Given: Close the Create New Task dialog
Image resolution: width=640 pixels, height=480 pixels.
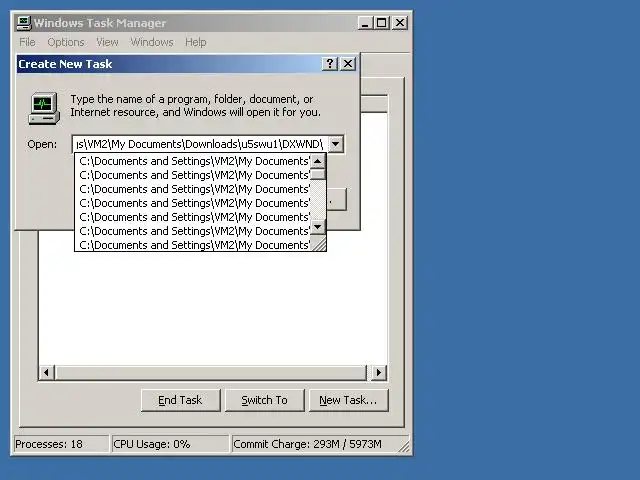Looking at the screenshot, I should (348, 64).
